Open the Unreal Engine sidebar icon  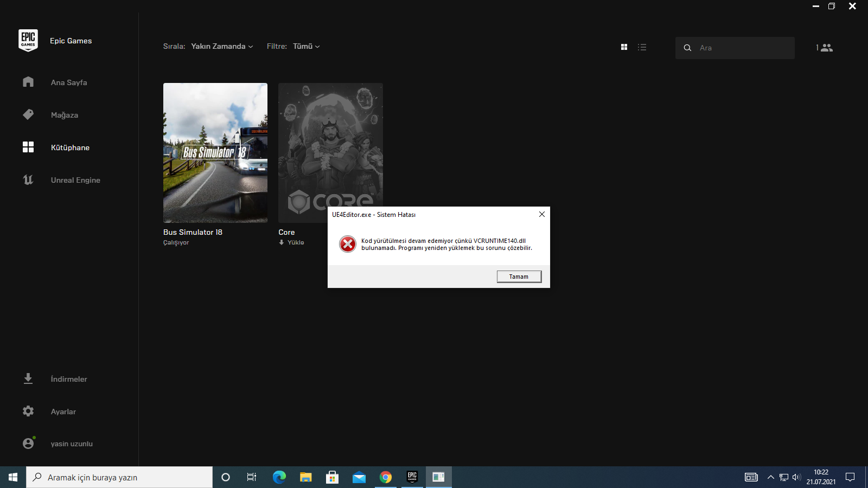(x=28, y=179)
